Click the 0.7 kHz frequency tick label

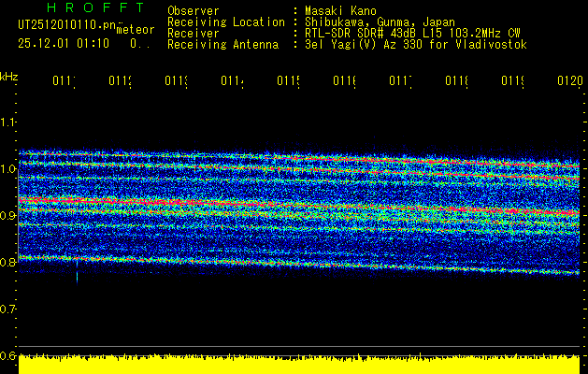[x=7, y=309]
